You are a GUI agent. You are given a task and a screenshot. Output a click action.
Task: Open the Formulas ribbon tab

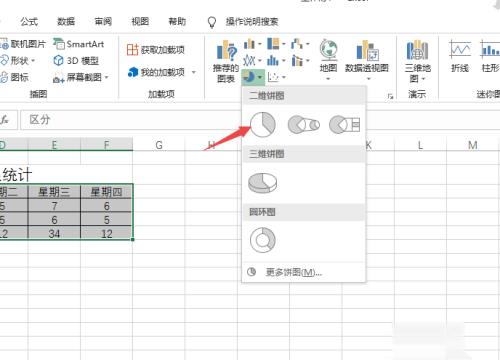[29, 22]
